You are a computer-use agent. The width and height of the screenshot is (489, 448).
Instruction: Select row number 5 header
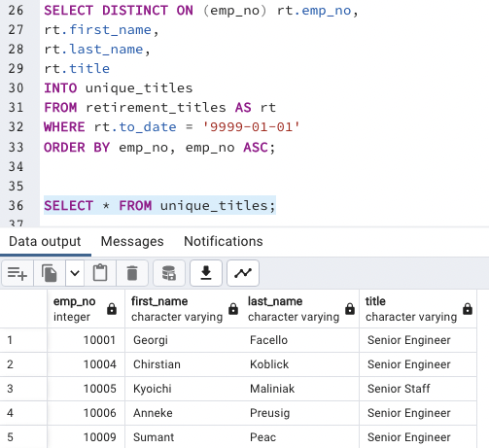(23, 437)
